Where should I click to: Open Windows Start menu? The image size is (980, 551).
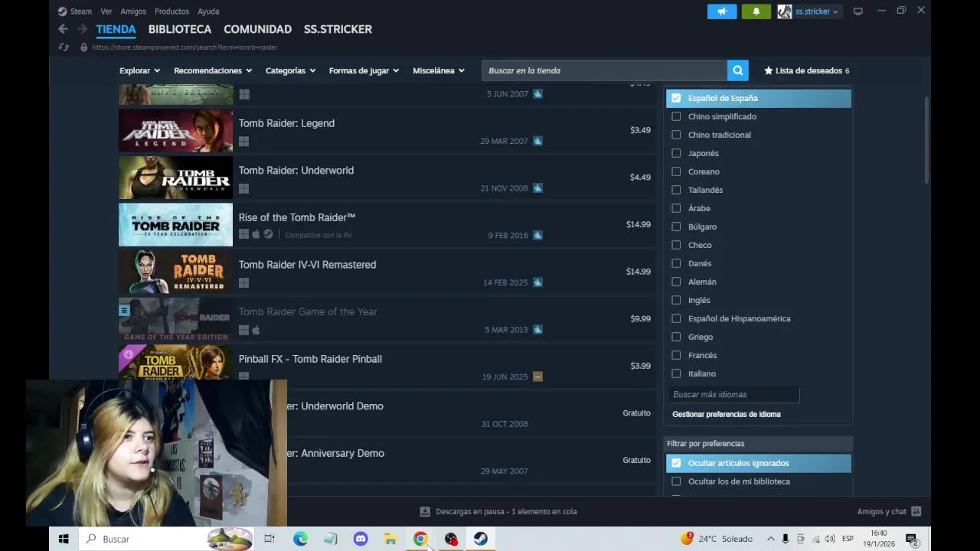pos(64,539)
